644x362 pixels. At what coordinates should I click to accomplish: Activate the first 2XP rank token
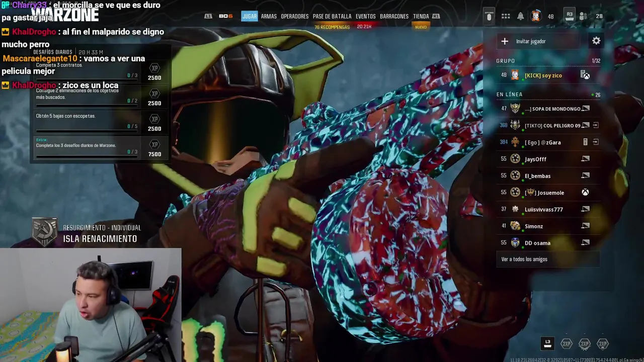(x=567, y=344)
